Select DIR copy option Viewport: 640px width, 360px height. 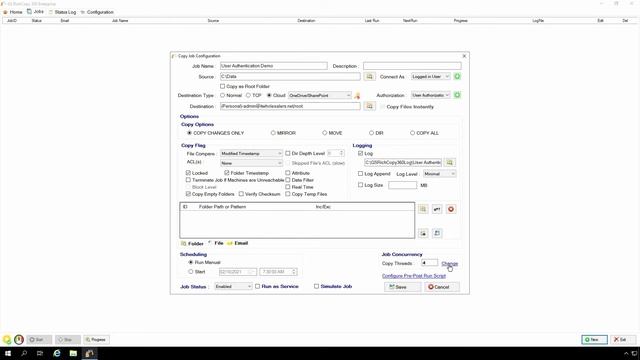(371, 133)
